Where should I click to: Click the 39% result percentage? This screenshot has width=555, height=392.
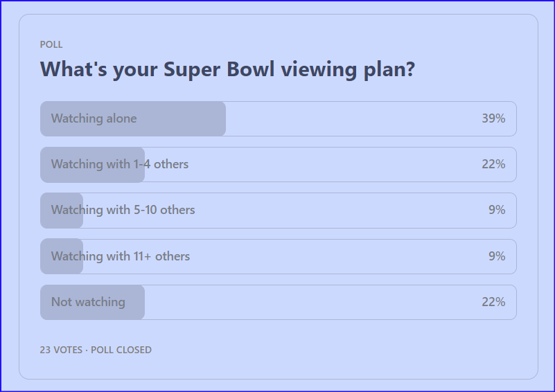pyautogui.click(x=493, y=118)
